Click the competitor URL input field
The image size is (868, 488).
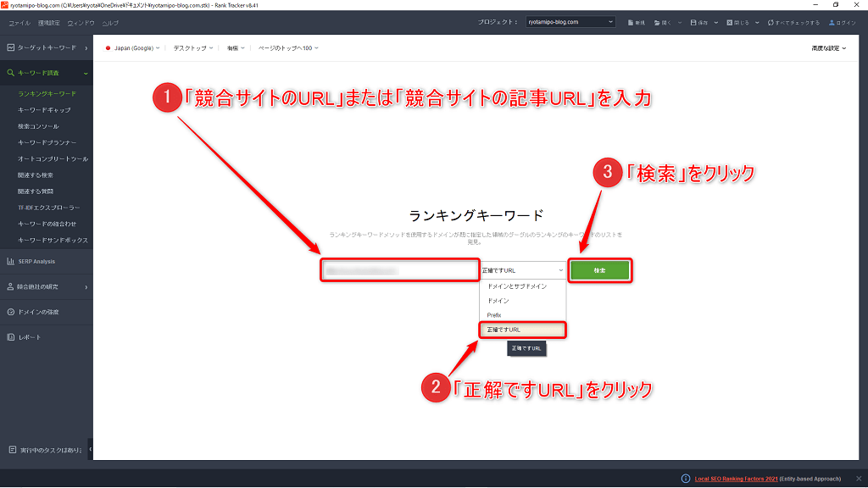400,270
